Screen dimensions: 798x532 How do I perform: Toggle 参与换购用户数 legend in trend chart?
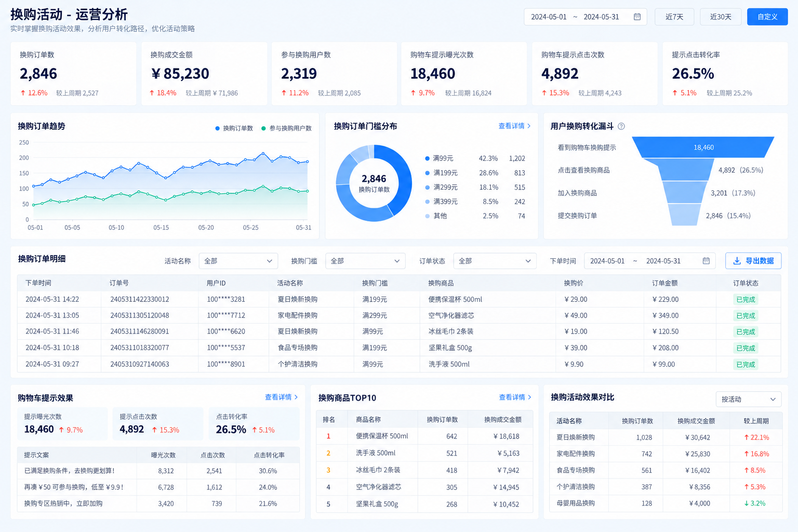tap(286, 128)
